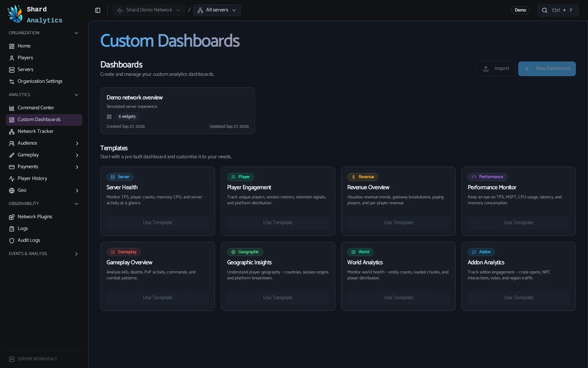Screen dimensions: 588x368
Task: Use the Geographic Insights template
Action: click(x=278, y=298)
